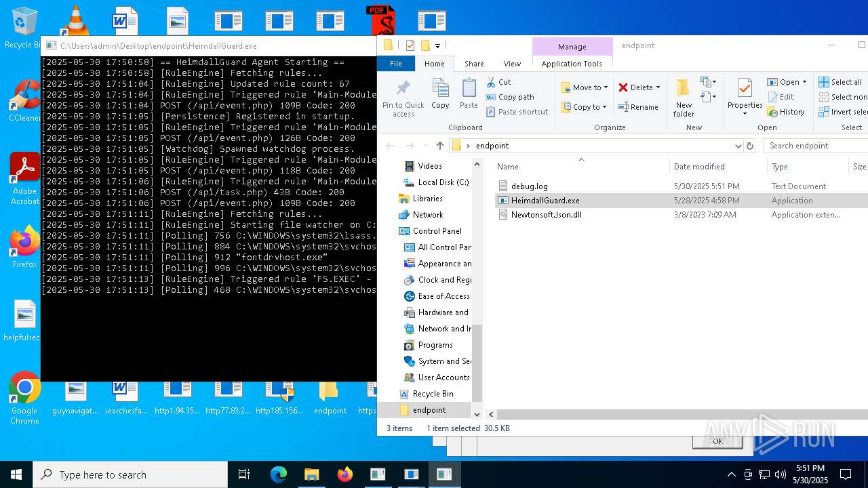The height and width of the screenshot is (488, 868).
Task: Open the Copy to dropdown
Action: pos(585,107)
